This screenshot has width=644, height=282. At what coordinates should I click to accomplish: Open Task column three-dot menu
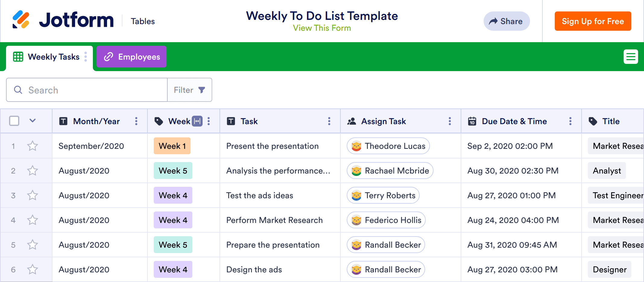pyautogui.click(x=329, y=121)
